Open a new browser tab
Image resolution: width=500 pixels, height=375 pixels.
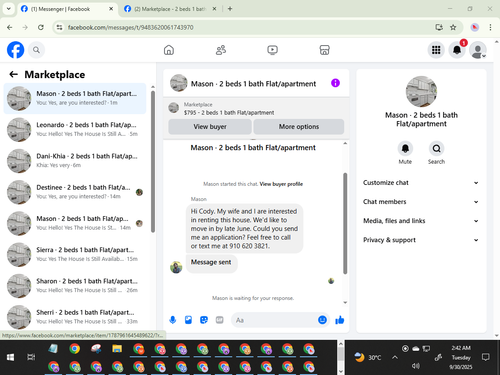tap(230, 9)
